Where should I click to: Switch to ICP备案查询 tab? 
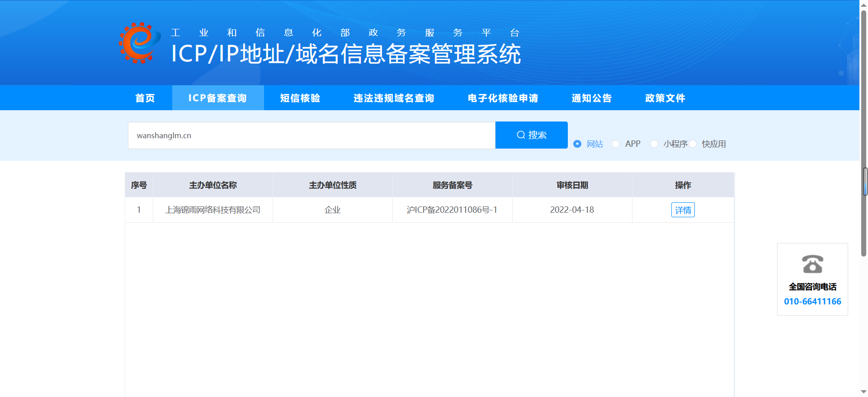(x=217, y=98)
